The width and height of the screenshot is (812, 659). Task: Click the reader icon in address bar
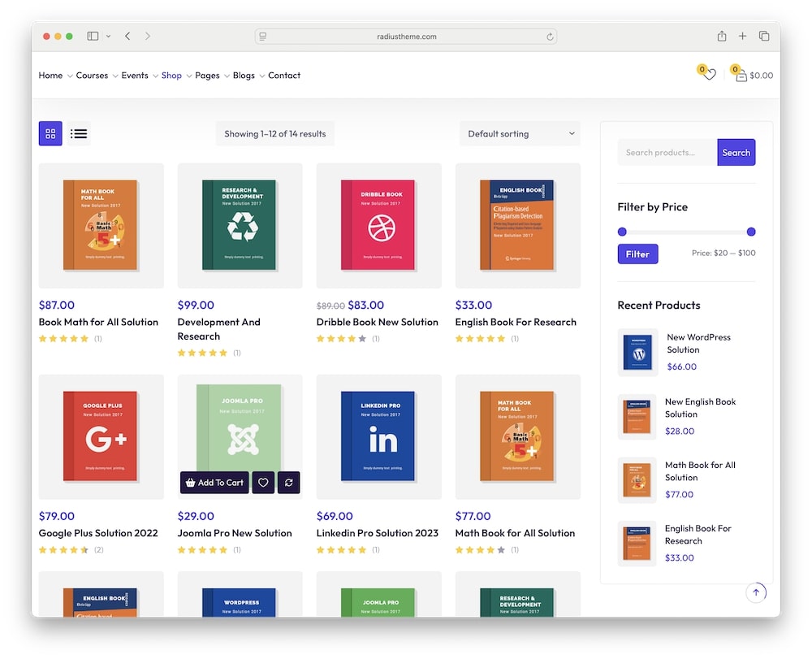point(263,37)
